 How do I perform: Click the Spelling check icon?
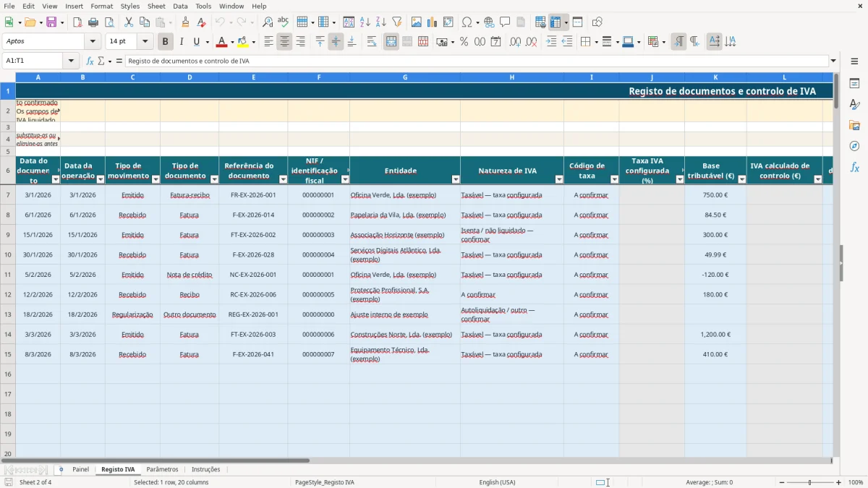tap(284, 22)
